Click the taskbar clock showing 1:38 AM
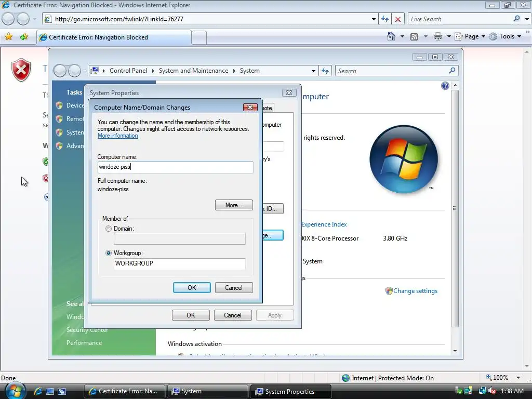The image size is (532, 399). 512,391
